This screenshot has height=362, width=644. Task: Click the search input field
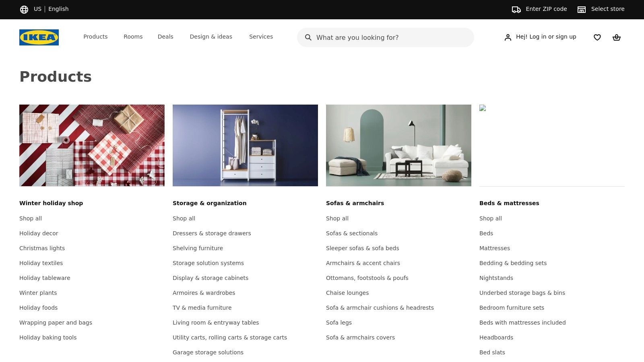(386, 37)
